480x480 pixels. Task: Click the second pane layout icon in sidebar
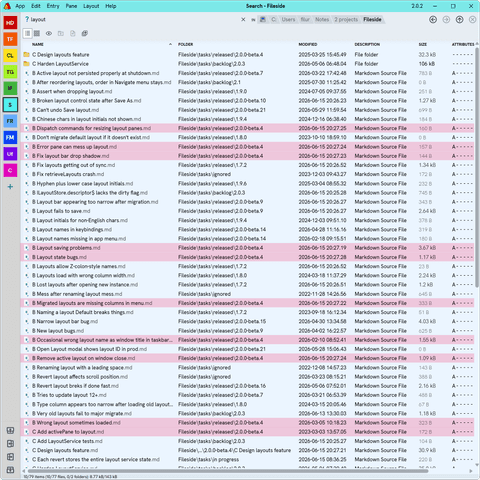(10, 444)
